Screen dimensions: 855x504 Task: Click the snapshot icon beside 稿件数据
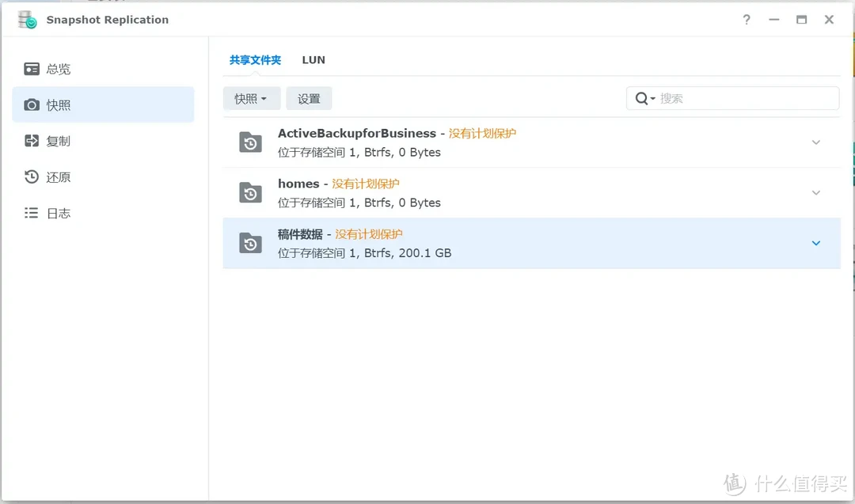pyautogui.click(x=250, y=243)
